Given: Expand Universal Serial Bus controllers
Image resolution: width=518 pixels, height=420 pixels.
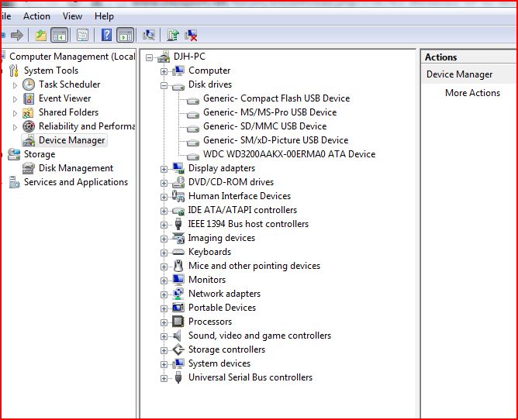Looking at the screenshot, I should click(x=164, y=378).
